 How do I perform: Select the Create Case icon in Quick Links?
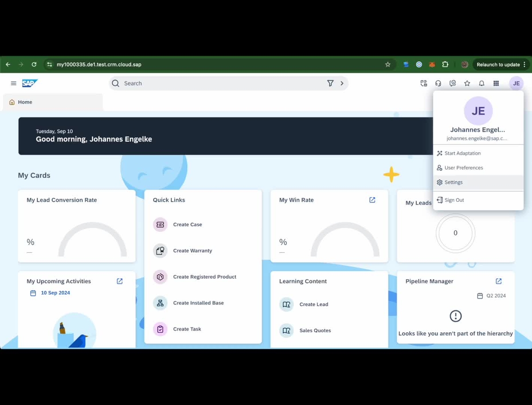(160, 224)
